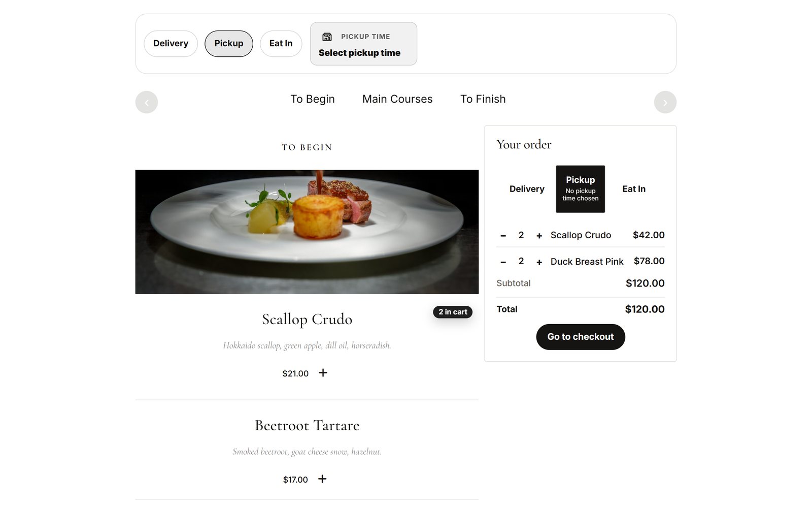The width and height of the screenshot is (812, 508).
Task: Select the Delivery tab in Your order
Action: [527, 189]
